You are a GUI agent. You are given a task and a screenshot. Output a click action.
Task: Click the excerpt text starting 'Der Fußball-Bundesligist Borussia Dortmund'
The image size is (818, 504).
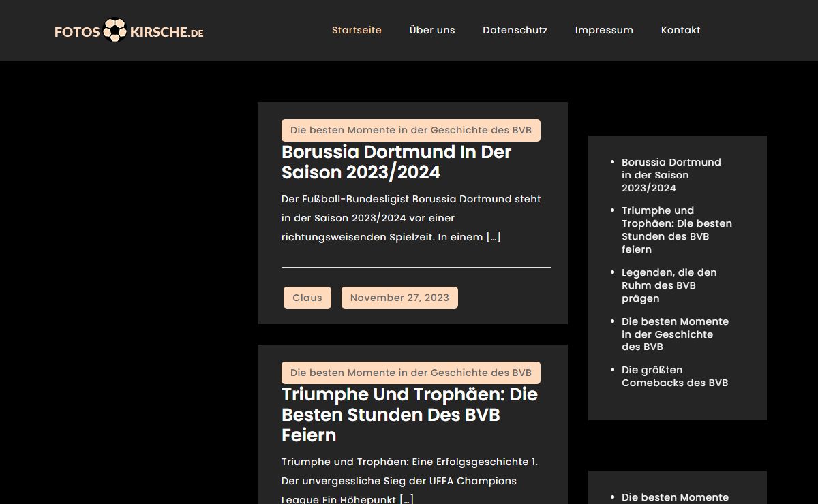[411, 218]
